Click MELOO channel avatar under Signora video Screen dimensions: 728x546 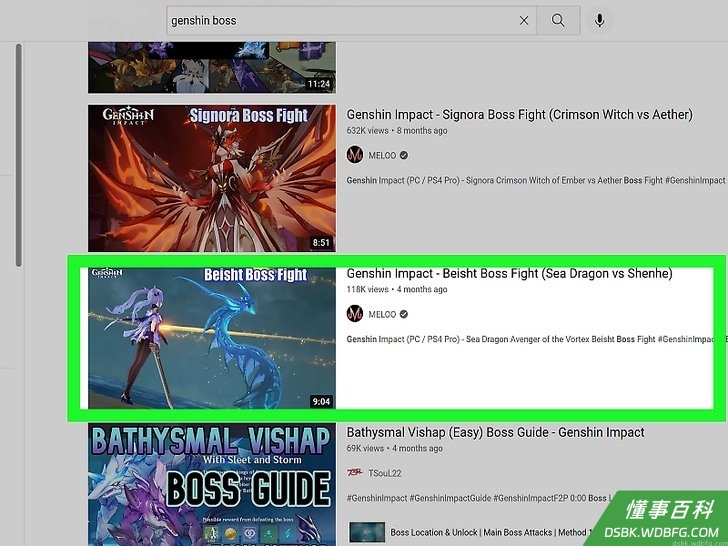point(355,155)
